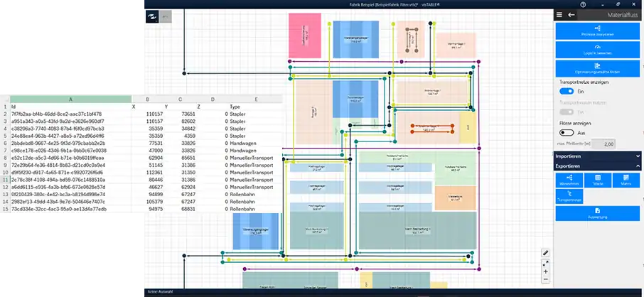The width and height of the screenshot is (644, 297).
Task: Export as Tabelle tile
Action: click(x=598, y=180)
